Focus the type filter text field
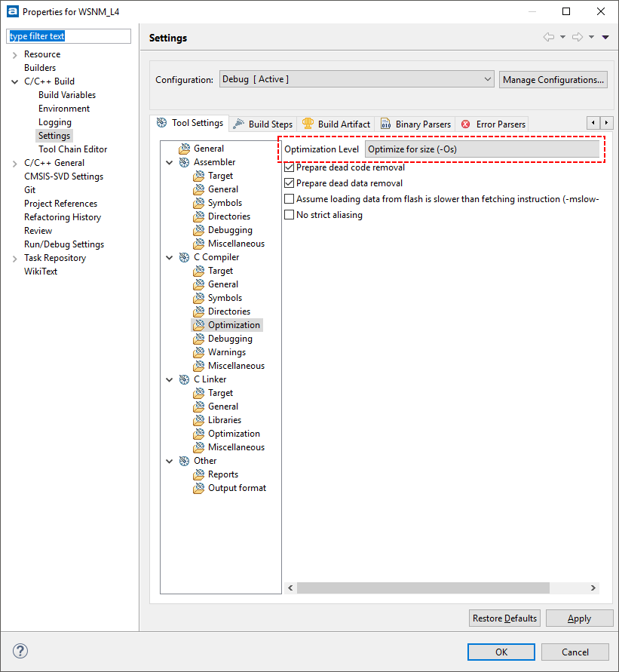This screenshot has width=619, height=672. 69,36
